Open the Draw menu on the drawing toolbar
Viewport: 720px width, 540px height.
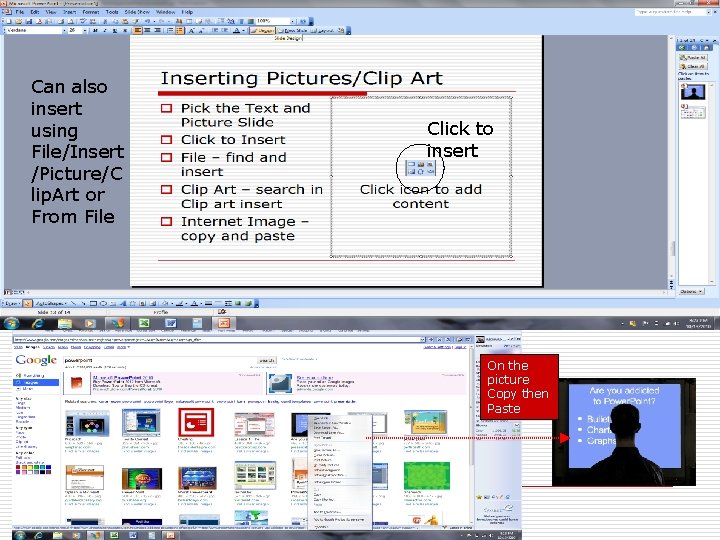(11, 304)
